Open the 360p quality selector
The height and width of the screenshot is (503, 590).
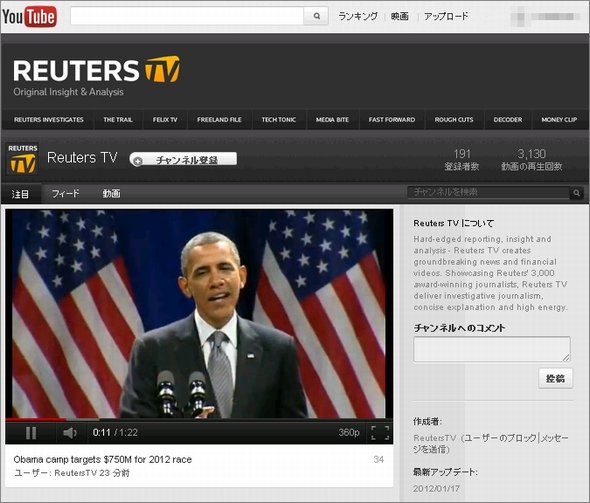(348, 433)
